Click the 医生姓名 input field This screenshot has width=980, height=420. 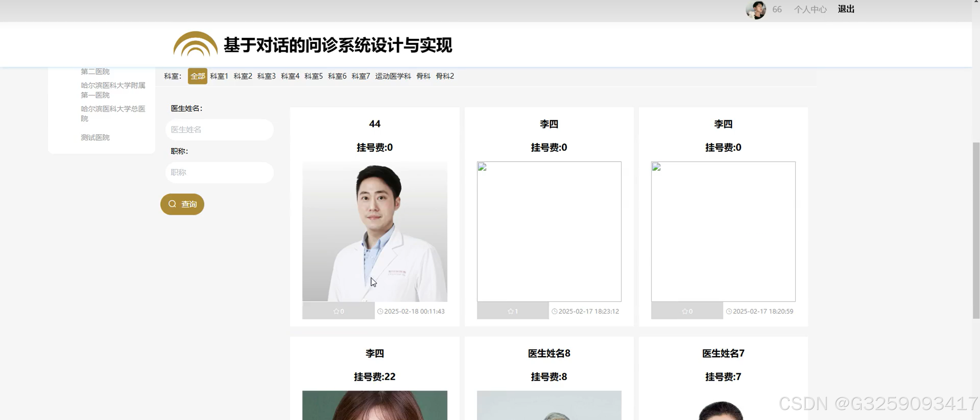(x=219, y=130)
